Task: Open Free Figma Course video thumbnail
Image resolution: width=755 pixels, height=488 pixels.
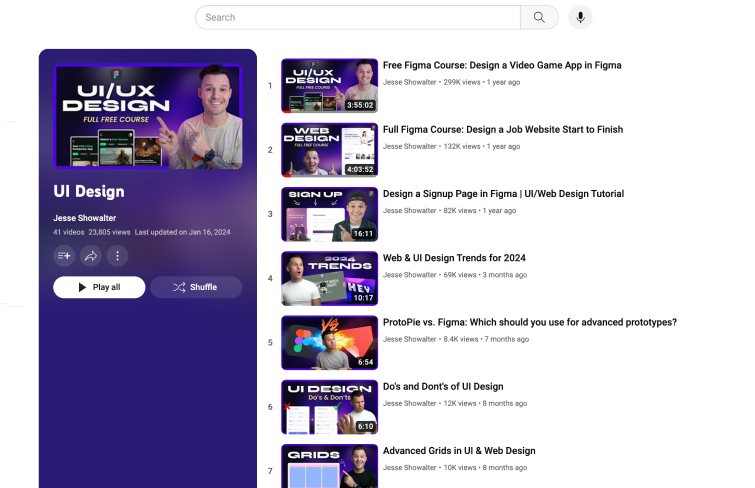Action: coord(329,85)
